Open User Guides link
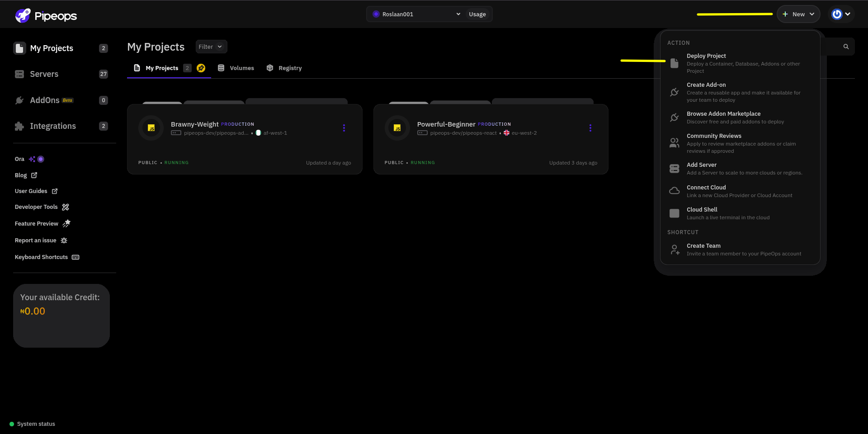Screen dimensions: 868x434 click(36, 191)
